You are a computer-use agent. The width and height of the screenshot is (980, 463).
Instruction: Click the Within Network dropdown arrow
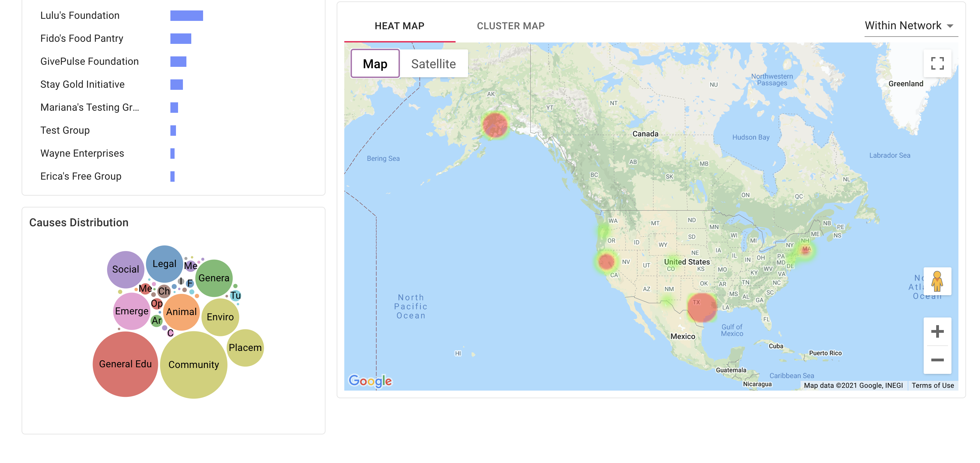point(950,26)
